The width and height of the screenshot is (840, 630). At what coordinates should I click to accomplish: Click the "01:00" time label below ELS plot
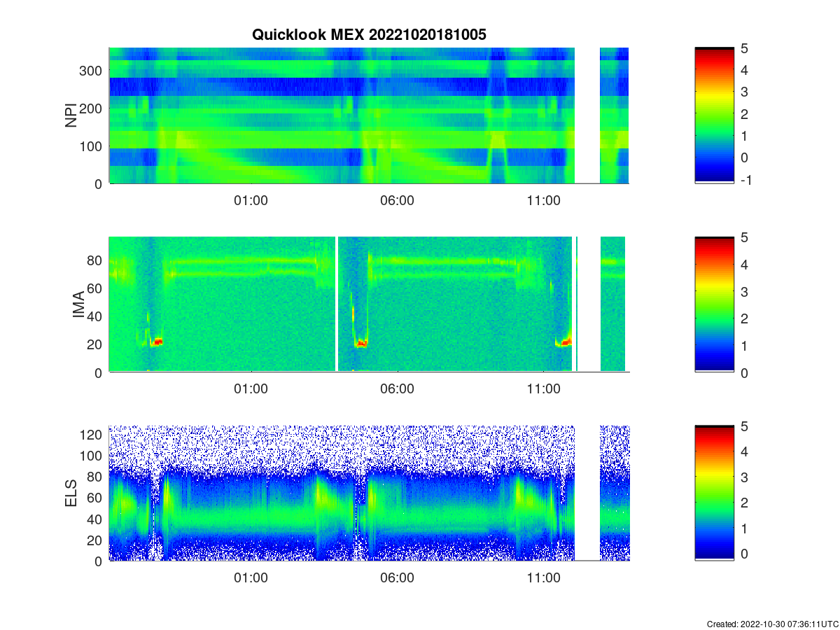pos(251,578)
